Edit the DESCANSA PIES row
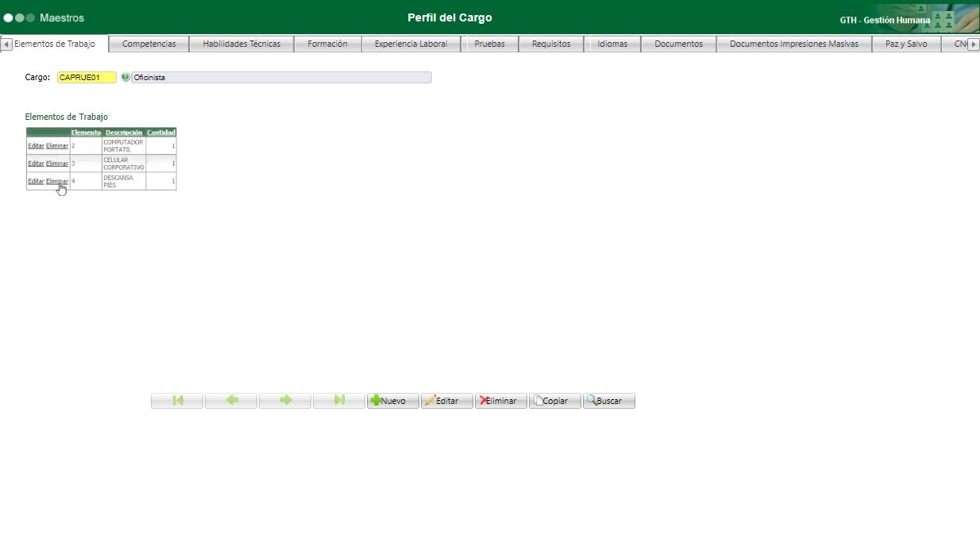The width and height of the screenshot is (980, 554). (36, 182)
